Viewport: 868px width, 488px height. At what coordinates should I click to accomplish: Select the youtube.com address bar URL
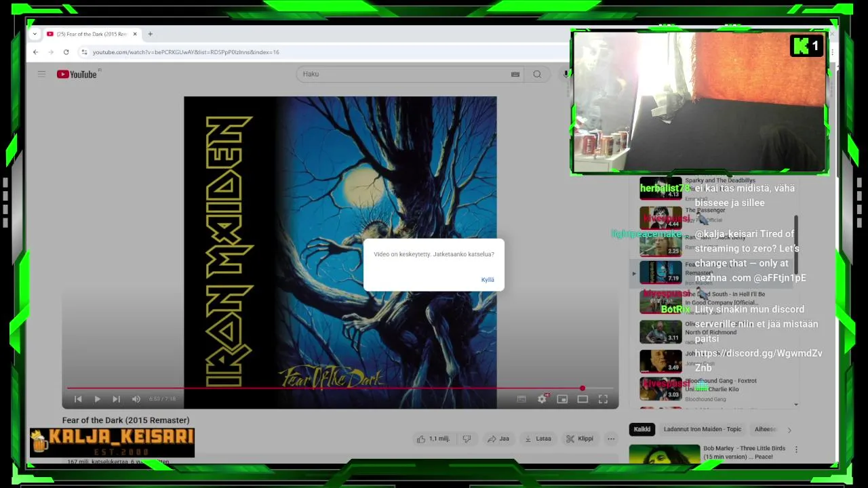pyautogui.click(x=186, y=52)
